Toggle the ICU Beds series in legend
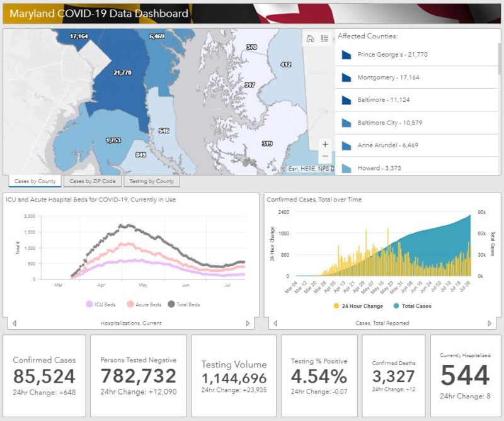504x421 pixels. (90, 304)
